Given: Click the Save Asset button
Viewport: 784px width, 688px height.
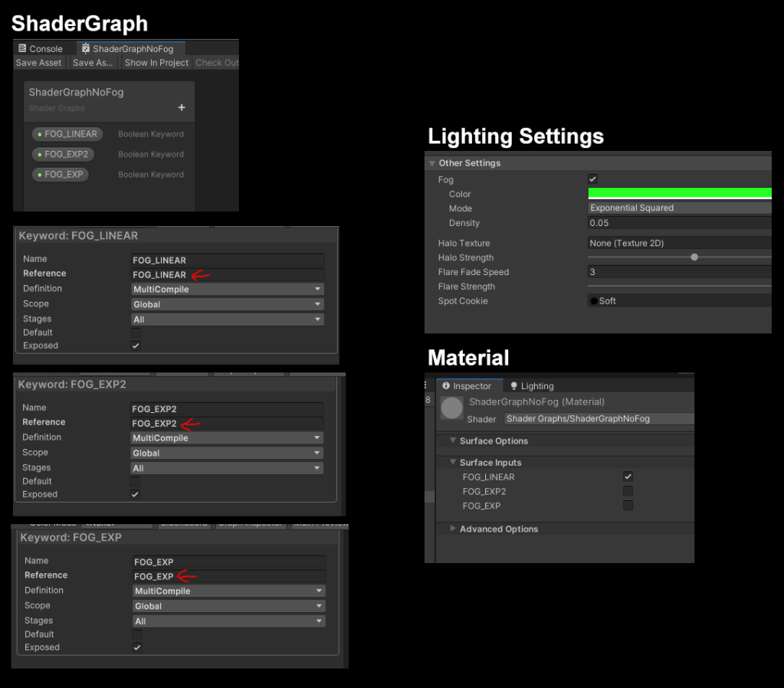Looking at the screenshot, I should tap(38, 63).
